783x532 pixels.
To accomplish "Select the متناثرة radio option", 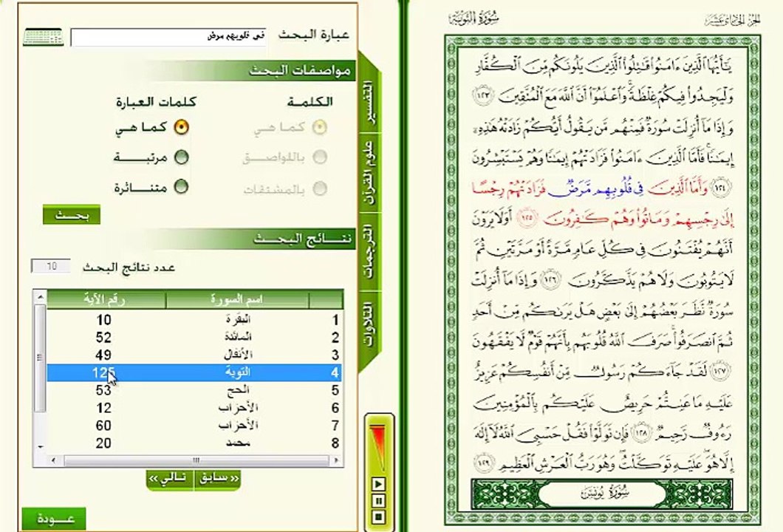I will click(181, 187).
